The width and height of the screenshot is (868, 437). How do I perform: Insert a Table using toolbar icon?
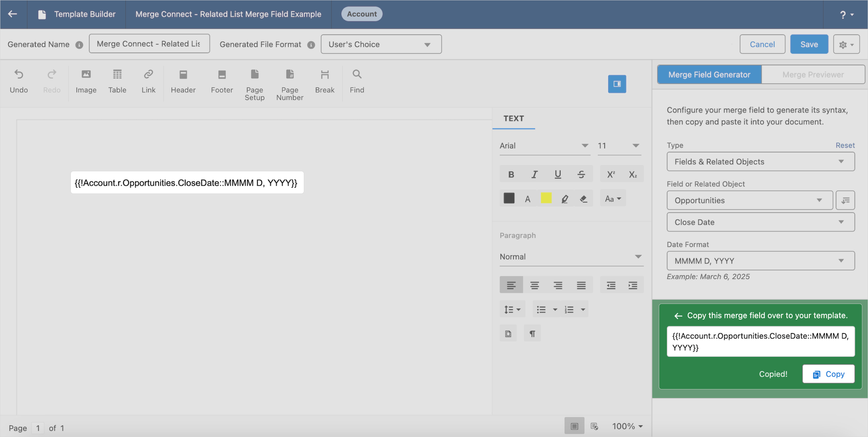coord(117,81)
